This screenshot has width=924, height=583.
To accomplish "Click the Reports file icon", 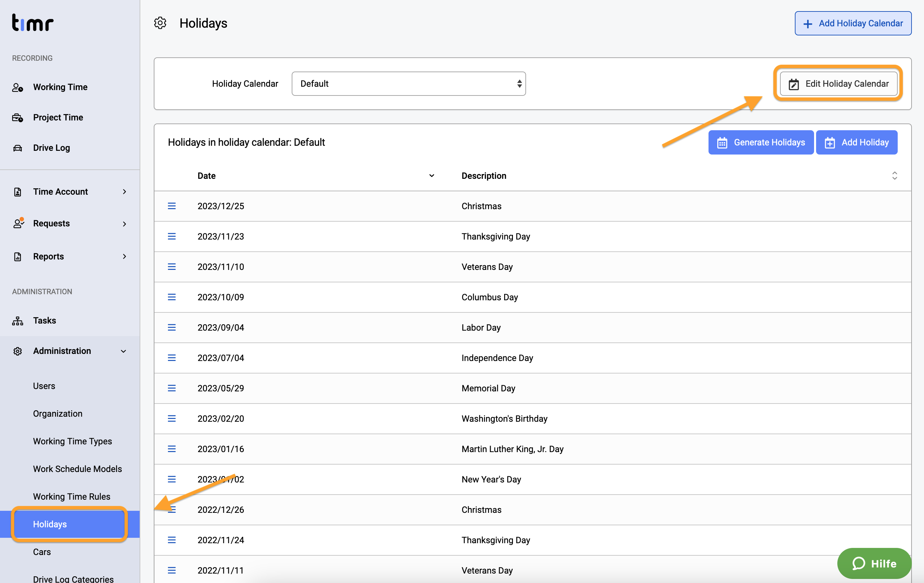I will [18, 256].
